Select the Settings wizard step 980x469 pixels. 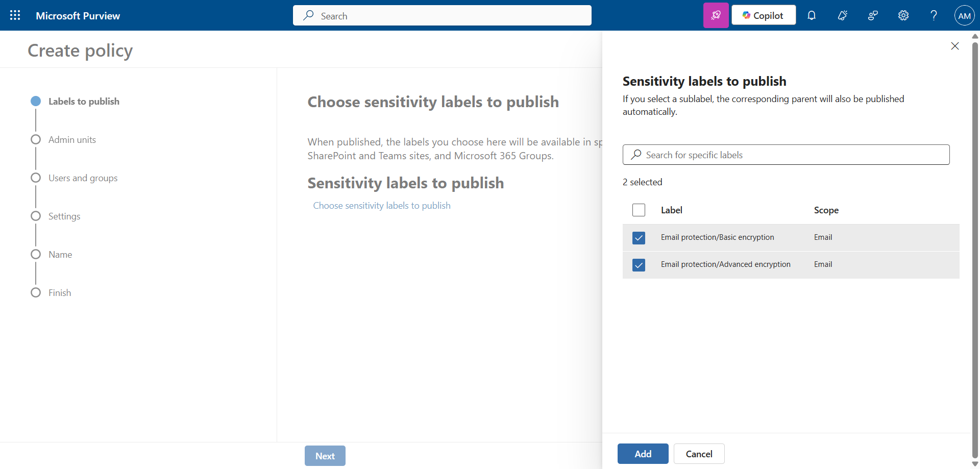(64, 216)
